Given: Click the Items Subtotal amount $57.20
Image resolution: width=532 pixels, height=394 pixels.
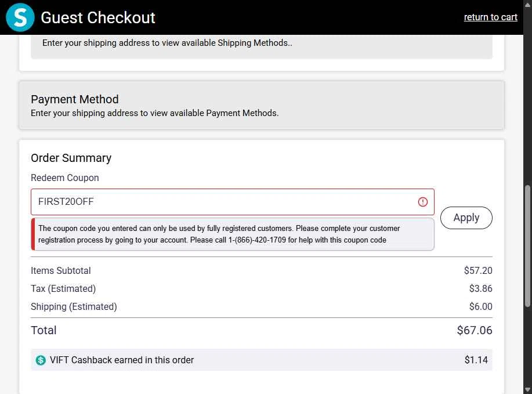Looking at the screenshot, I should click(478, 270).
